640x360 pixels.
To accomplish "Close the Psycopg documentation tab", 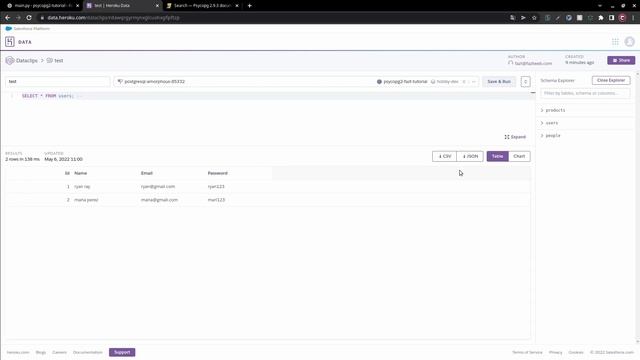I will 237,6.
